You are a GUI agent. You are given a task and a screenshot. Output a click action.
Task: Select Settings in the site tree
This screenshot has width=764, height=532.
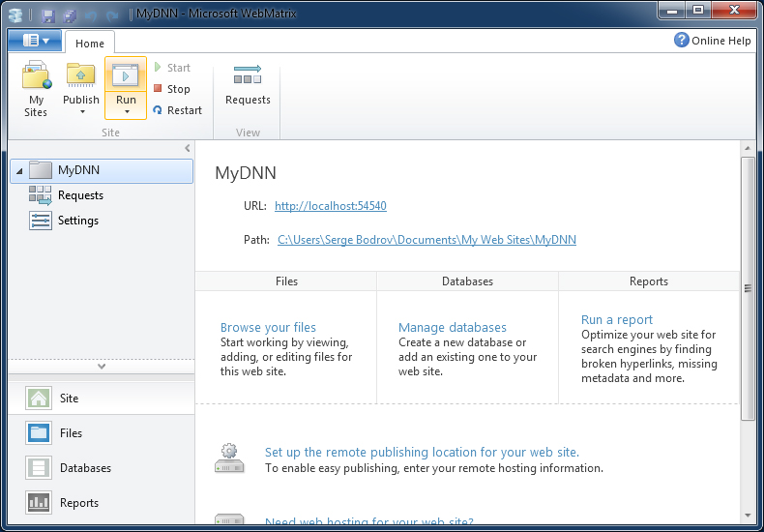tap(78, 221)
